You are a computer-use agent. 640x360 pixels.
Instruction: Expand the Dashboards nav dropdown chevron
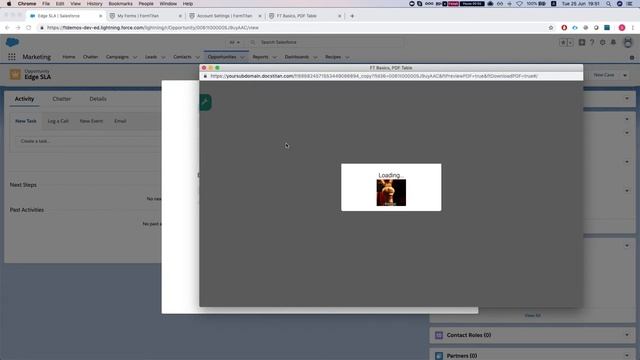point(315,57)
